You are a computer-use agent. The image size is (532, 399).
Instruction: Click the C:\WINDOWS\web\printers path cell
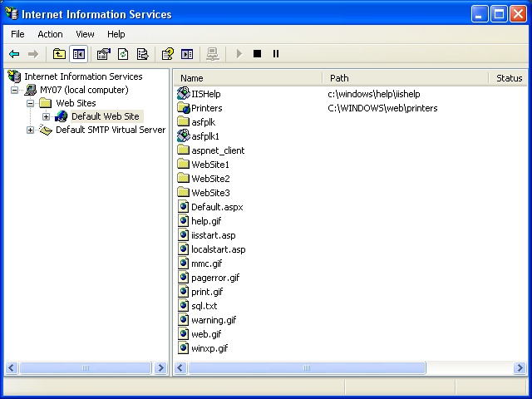click(x=382, y=108)
